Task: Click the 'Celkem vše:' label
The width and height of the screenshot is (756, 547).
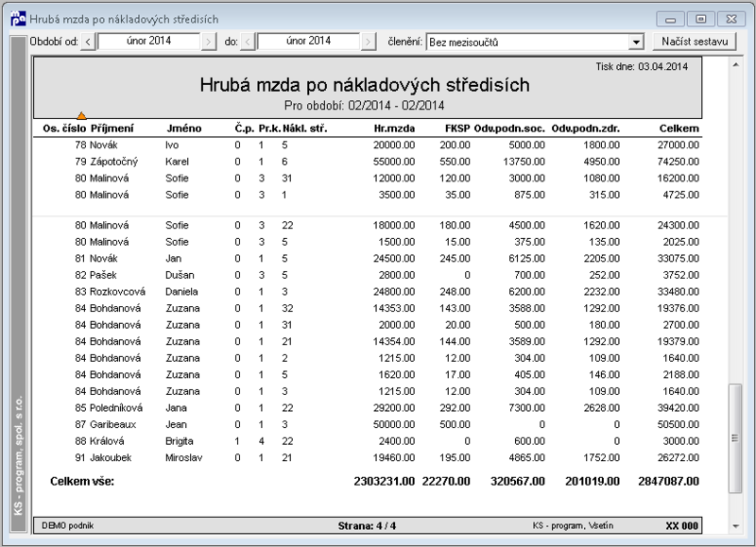Action: [82, 481]
